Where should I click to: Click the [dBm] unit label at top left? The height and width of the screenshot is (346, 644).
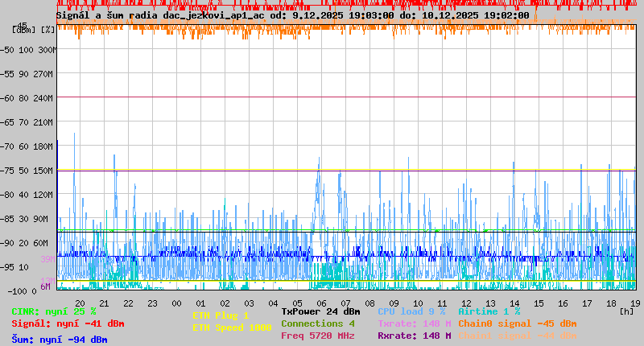tap(23, 29)
